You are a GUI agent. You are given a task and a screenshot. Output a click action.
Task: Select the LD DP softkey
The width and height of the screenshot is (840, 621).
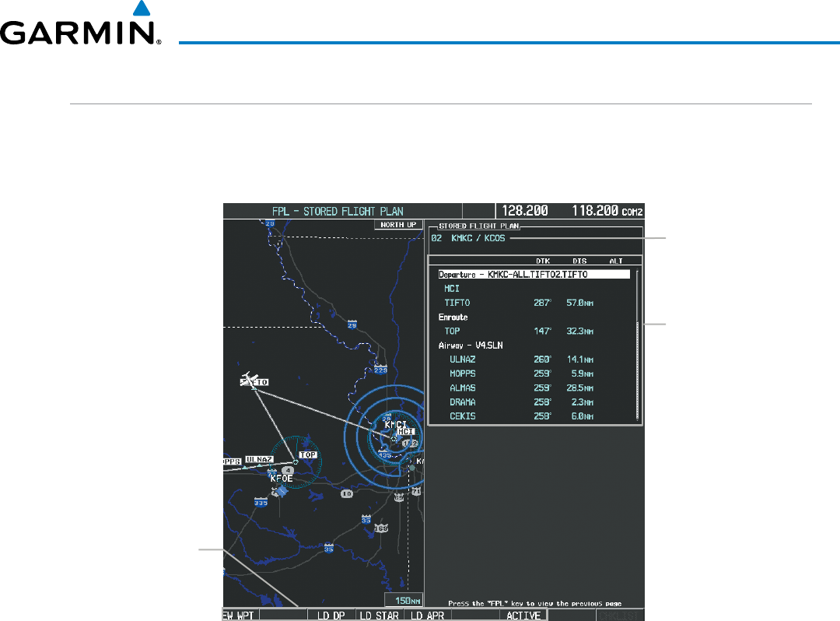point(331,616)
